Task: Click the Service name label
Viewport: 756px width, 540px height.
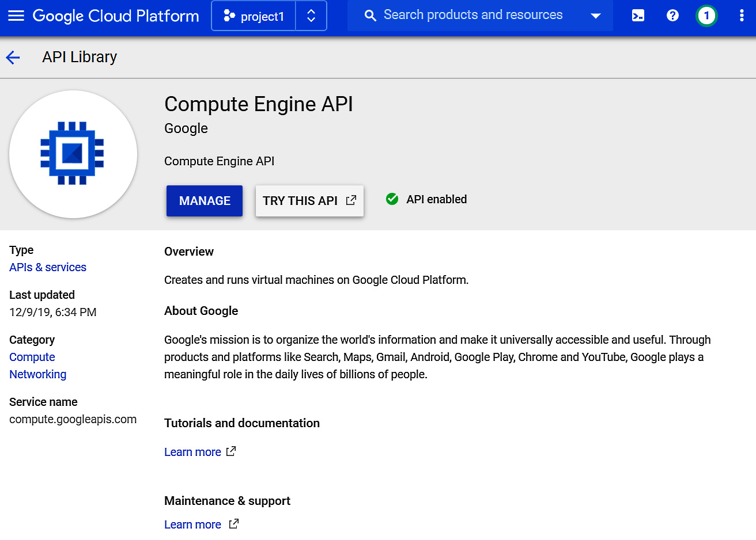Action: pyautogui.click(x=43, y=402)
